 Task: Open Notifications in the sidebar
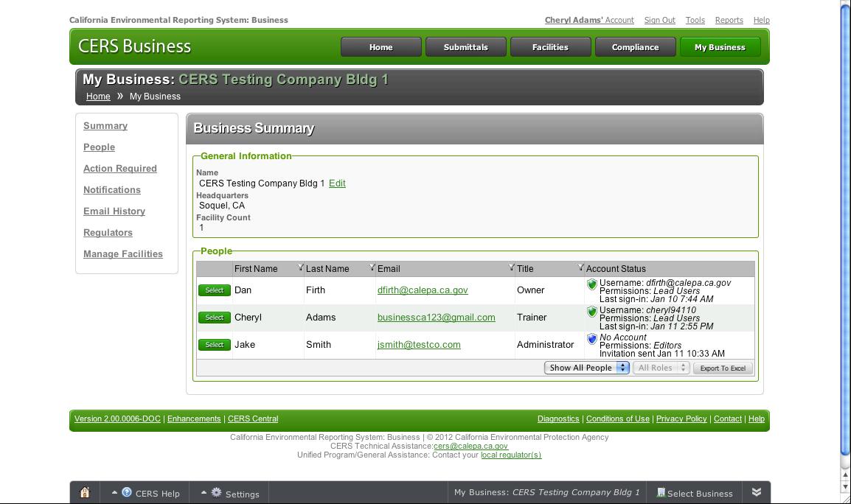(112, 190)
